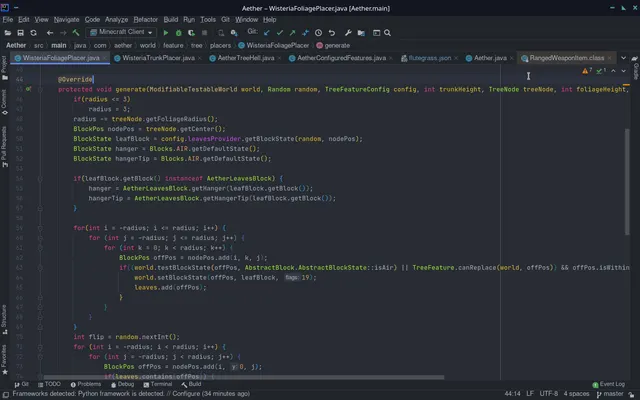The width and height of the screenshot is (640, 400).
Task: Run Minecraft Client with the green play icon
Action: pos(166,33)
